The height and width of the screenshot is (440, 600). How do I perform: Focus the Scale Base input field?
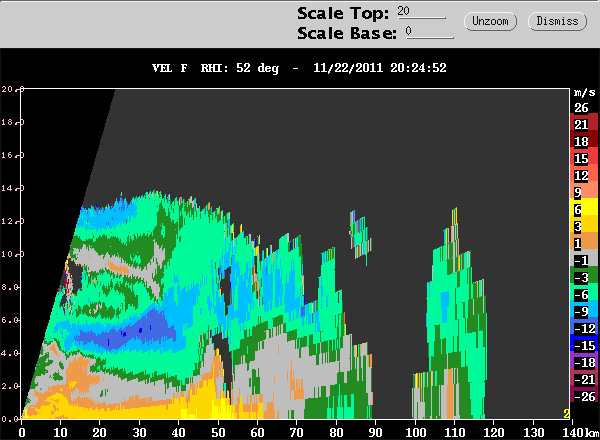click(429, 32)
